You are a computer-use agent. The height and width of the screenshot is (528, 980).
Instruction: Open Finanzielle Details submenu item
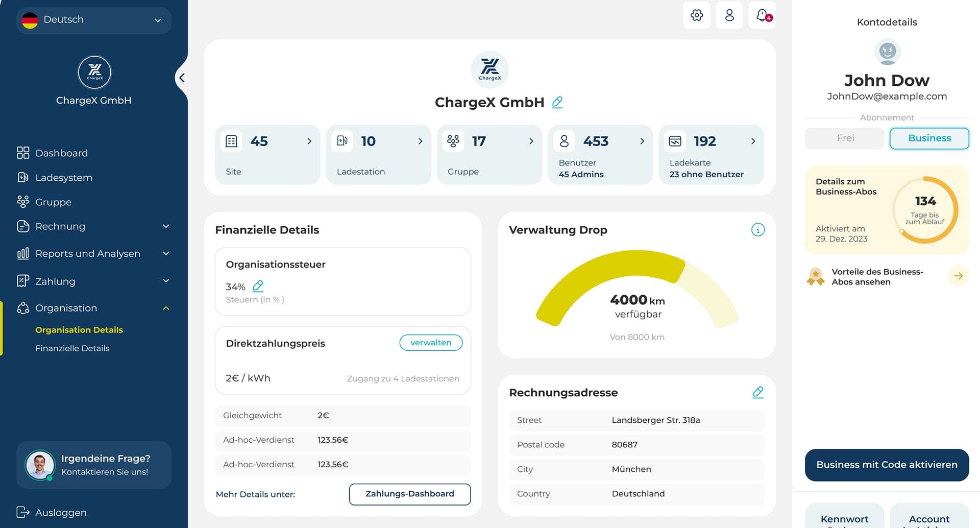pos(72,348)
